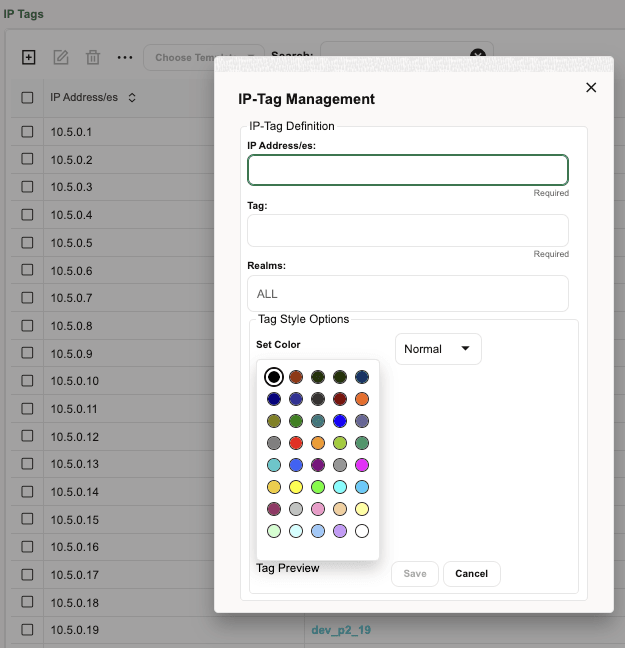Clear the search field with X icon
The height and width of the screenshot is (648, 625).
(x=478, y=55)
